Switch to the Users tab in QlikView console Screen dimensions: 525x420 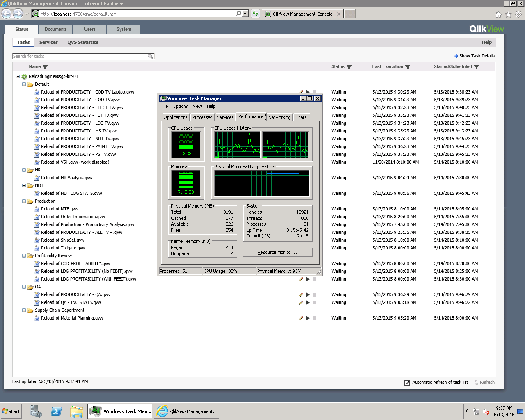(x=90, y=30)
